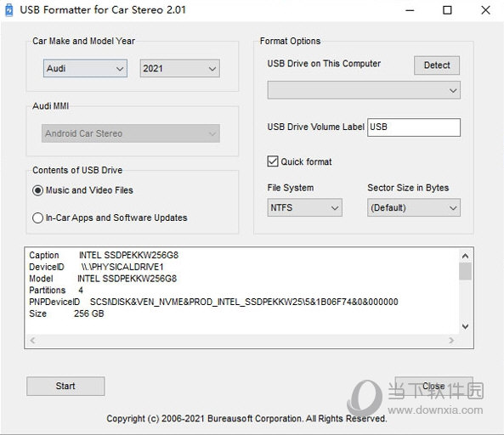Toggle the Quick format checkbox

click(x=299, y=161)
